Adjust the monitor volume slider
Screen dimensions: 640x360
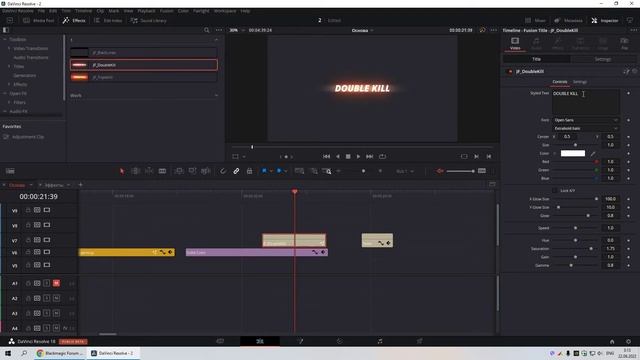460,171
